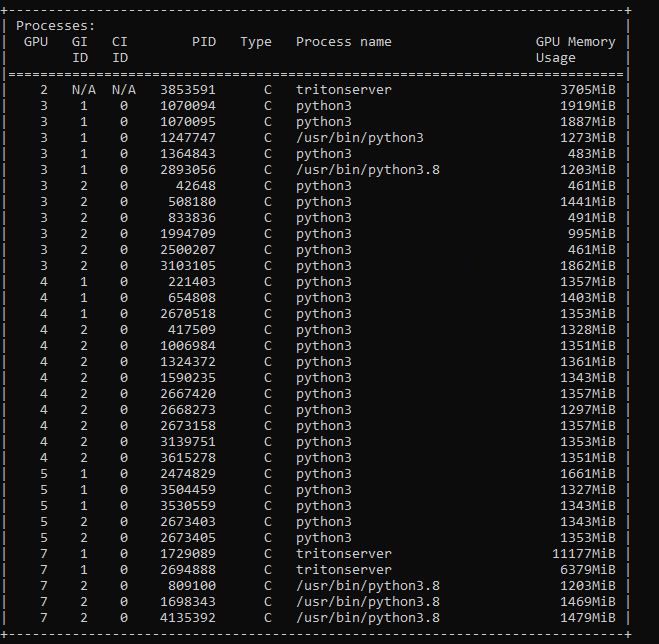Select PID 809100
Viewport: 659px width, 644px height.
pyautogui.click(x=192, y=585)
